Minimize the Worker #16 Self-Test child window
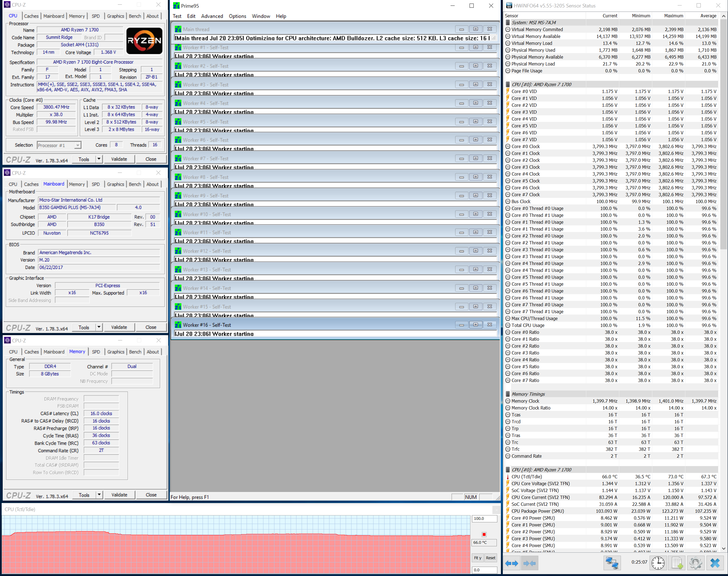Viewport: 728px width, 576px height. click(461, 325)
